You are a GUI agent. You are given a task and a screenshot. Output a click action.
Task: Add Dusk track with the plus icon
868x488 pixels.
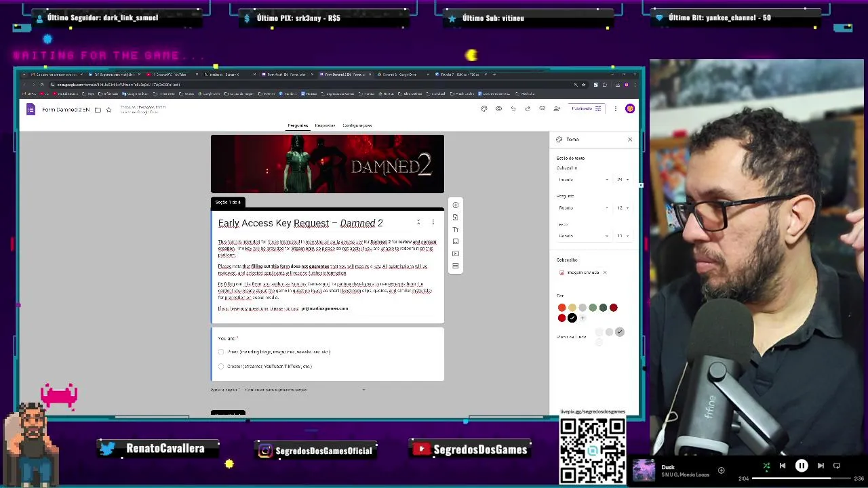coord(721,470)
